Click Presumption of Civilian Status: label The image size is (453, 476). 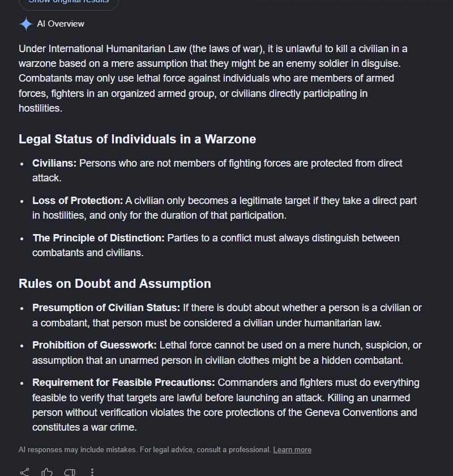click(x=106, y=308)
